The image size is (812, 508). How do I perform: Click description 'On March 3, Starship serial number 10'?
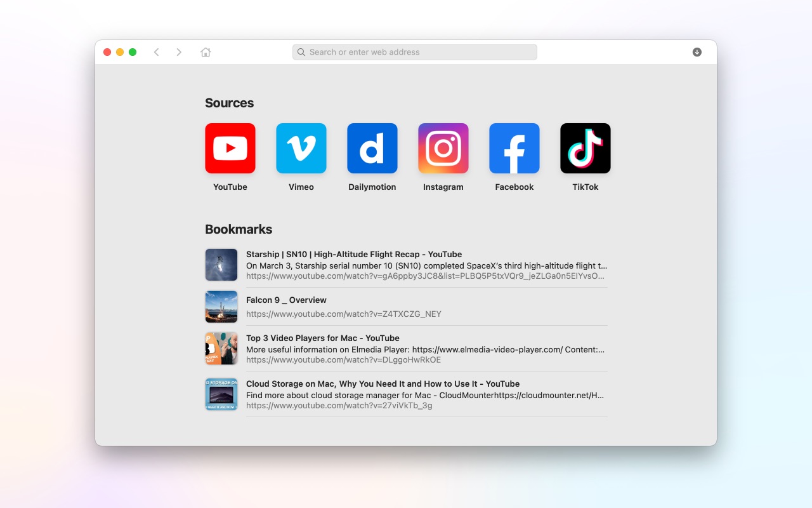coord(426,265)
